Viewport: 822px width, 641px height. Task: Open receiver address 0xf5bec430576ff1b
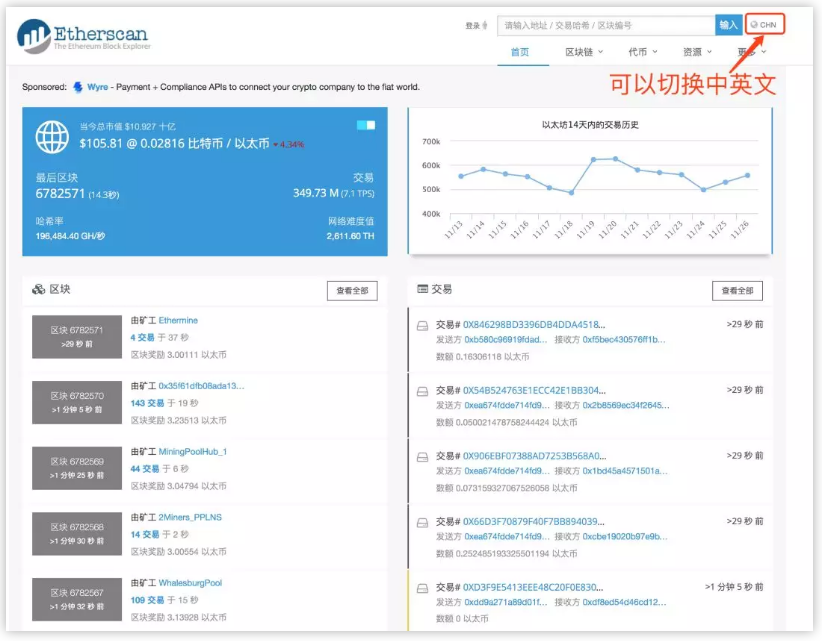tap(624, 340)
